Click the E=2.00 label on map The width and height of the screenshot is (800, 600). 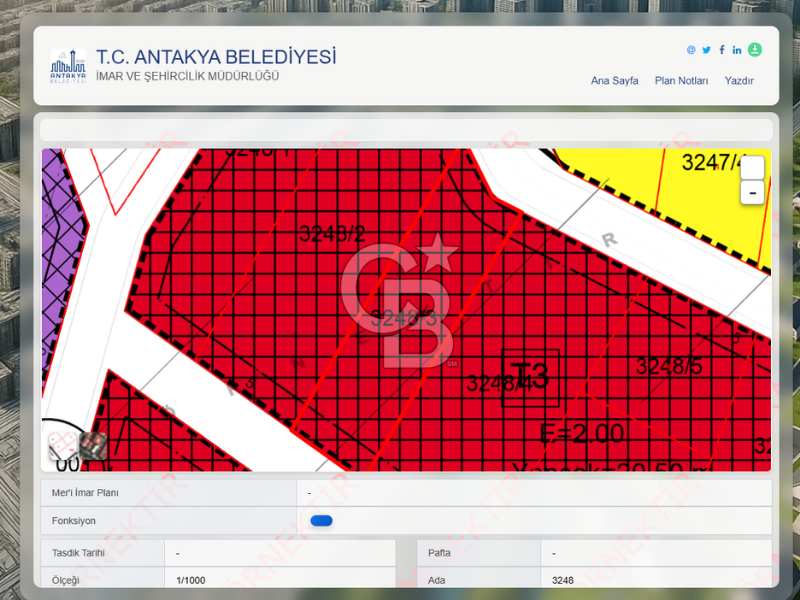pos(582,434)
